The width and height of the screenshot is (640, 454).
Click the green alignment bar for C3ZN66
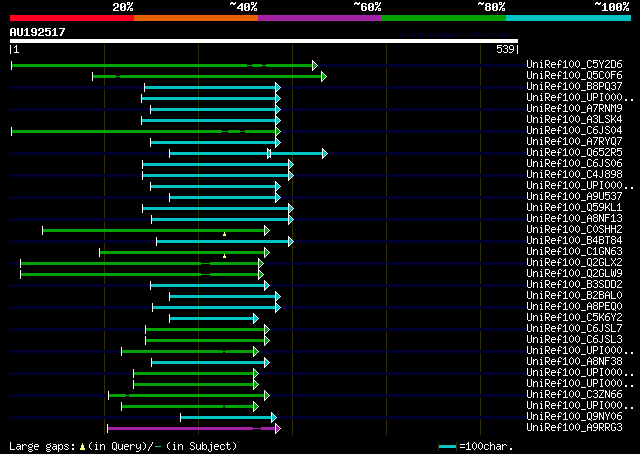pyautogui.click(x=187, y=396)
